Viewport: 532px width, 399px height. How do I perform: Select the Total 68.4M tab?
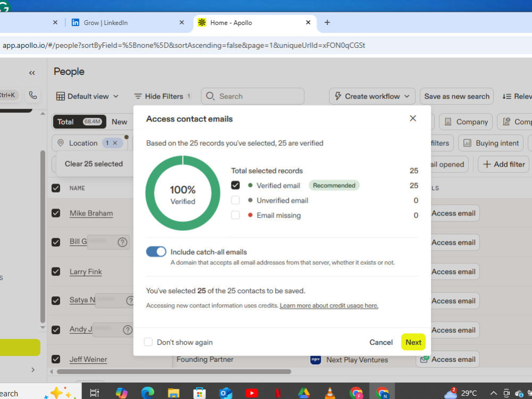(79, 122)
